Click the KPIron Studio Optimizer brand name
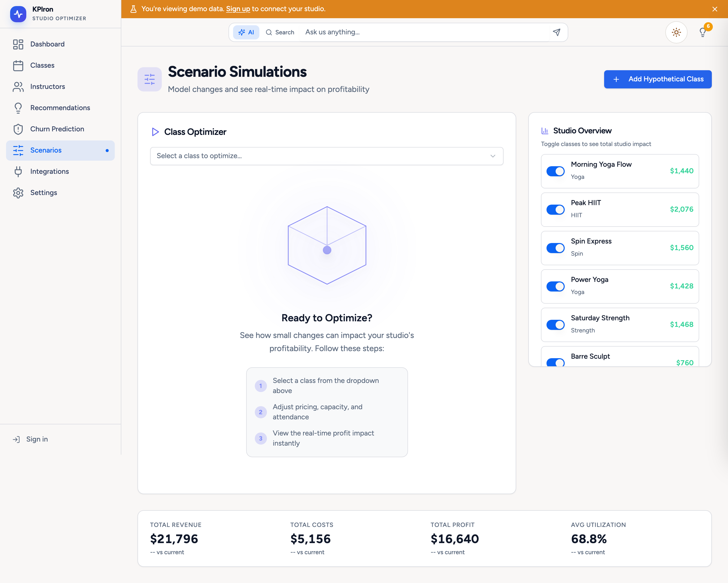 59,13
